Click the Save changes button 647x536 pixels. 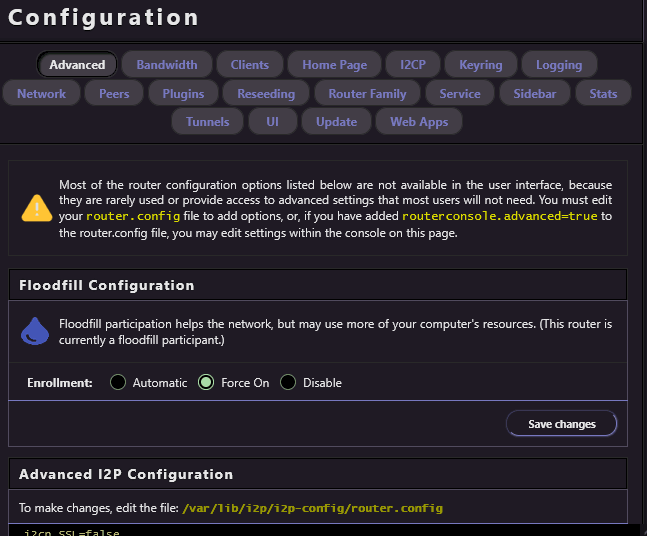562,424
